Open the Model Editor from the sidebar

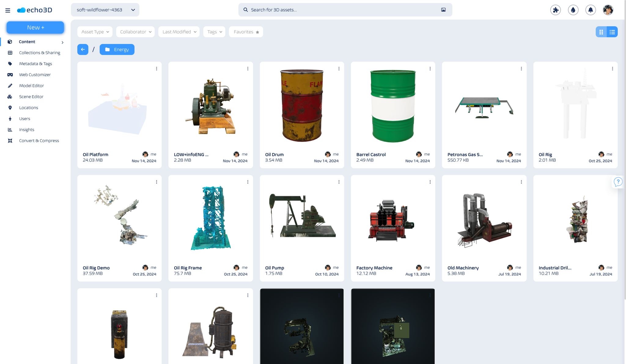tap(31, 86)
